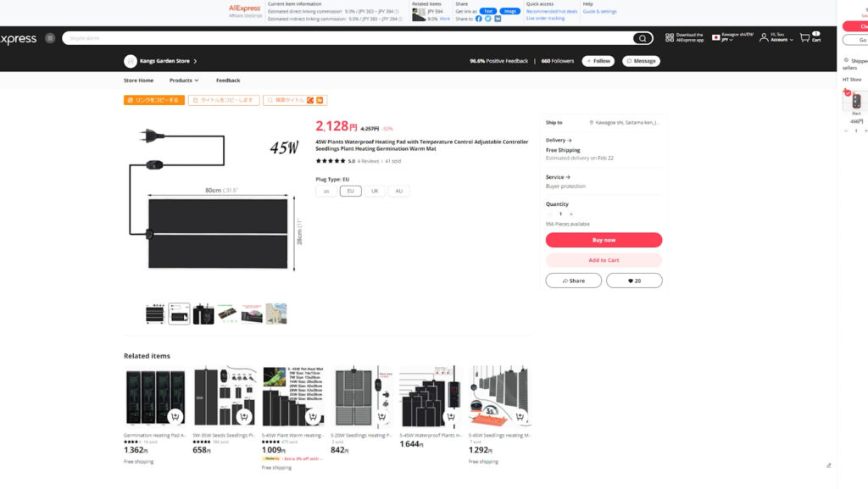Share to Facebook from affiliate toolbar
868x489 pixels.
tap(478, 18)
